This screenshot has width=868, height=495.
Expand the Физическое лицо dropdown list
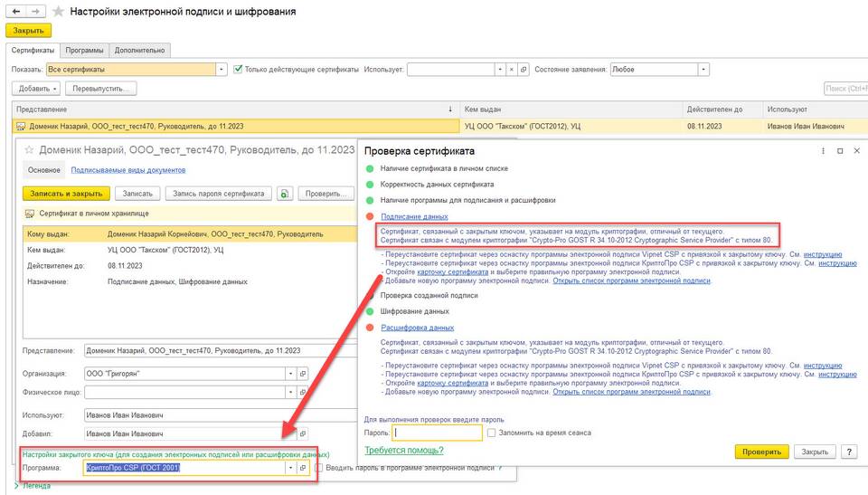tap(290, 392)
